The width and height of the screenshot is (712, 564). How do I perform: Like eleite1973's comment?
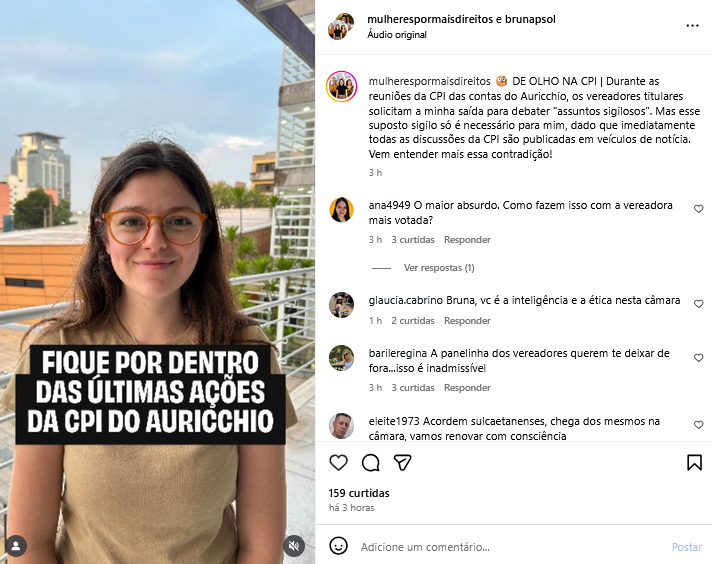698,425
